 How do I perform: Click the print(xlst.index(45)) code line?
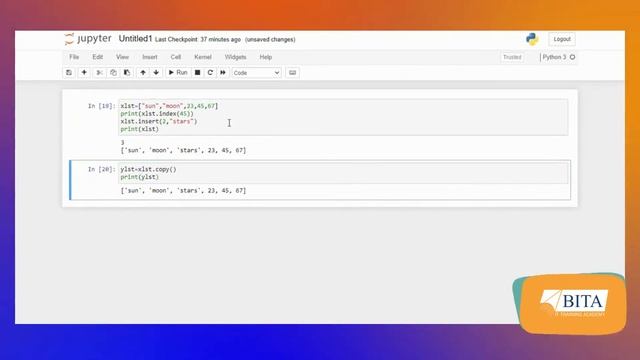pos(157,114)
